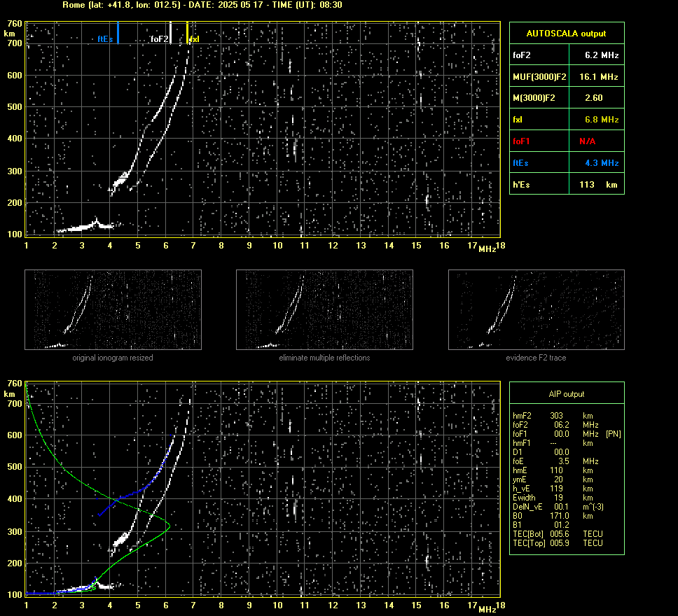The height and width of the screenshot is (616, 678).
Task: Select the TEC[Bot] 005.6 TECU row
Action: pyautogui.click(x=558, y=534)
